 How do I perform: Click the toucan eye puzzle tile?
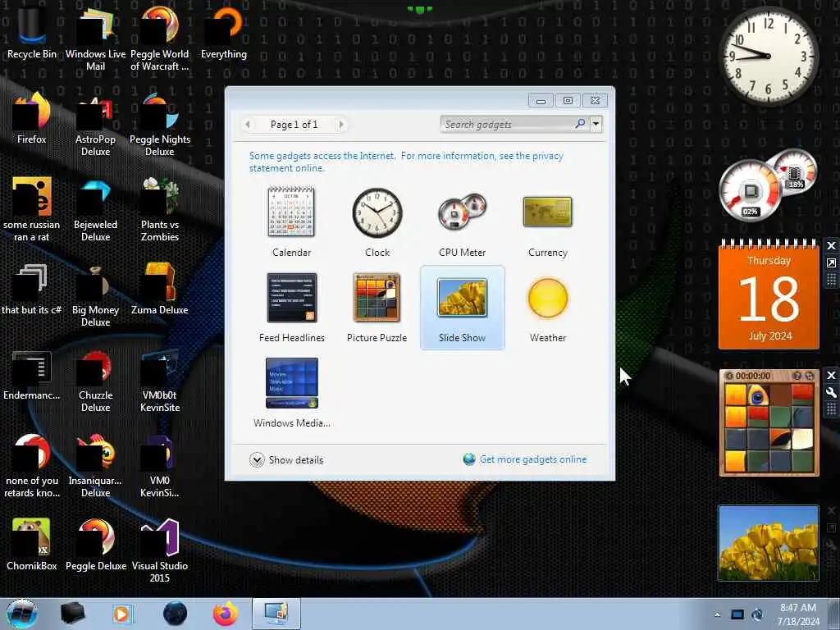[758, 395]
